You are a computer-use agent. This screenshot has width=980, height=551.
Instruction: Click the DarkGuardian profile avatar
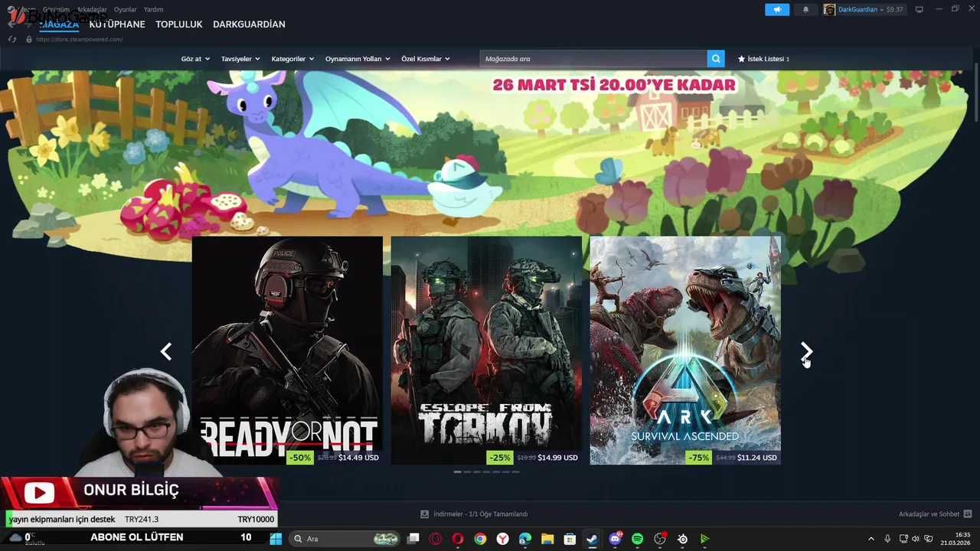tap(829, 9)
